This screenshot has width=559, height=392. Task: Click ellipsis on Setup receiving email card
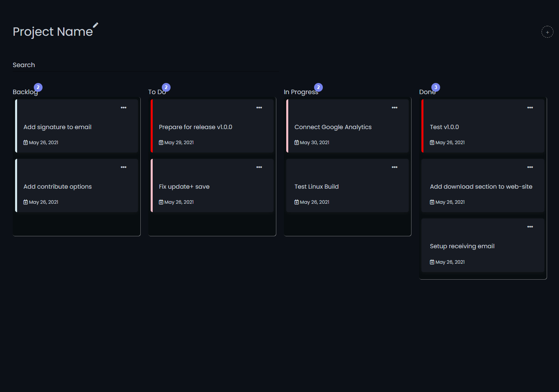530,227
